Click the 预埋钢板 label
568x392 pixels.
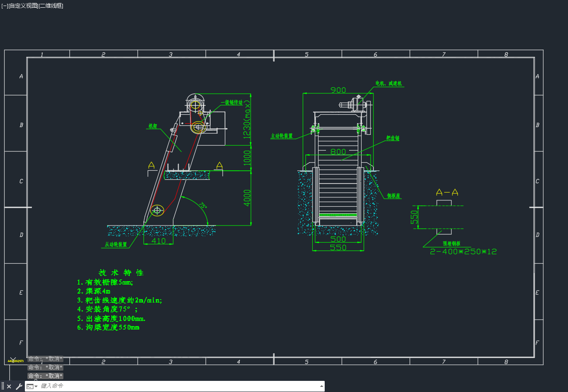pyautogui.click(x=451, y=244)
